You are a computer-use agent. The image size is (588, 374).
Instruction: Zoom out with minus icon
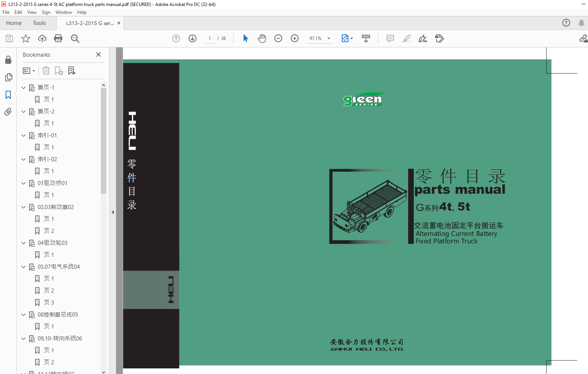[x=278, y=38]
